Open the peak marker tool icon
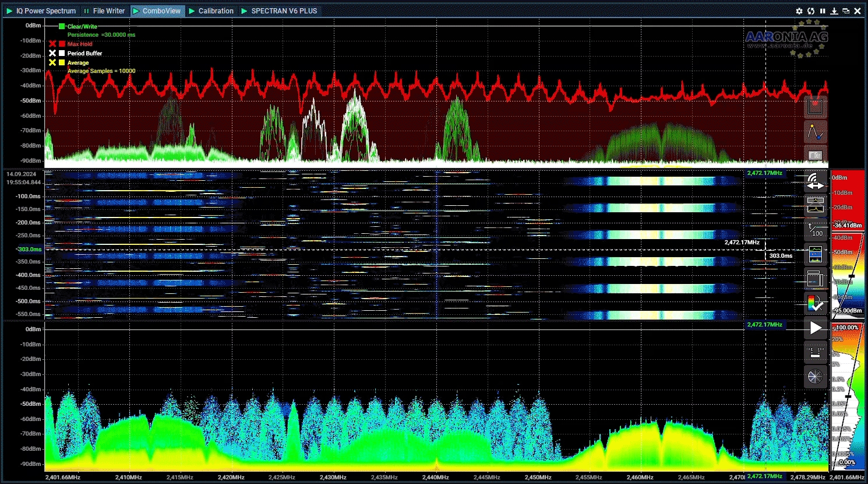This screenshot has height=484, width=868. point(815,132)
